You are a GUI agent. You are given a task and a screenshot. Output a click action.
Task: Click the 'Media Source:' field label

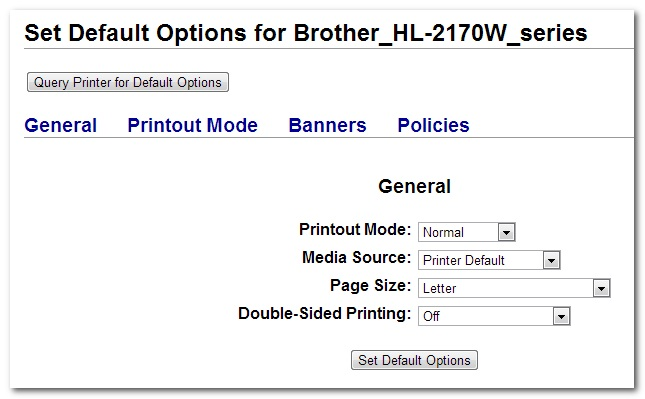(x=357, y=257)
